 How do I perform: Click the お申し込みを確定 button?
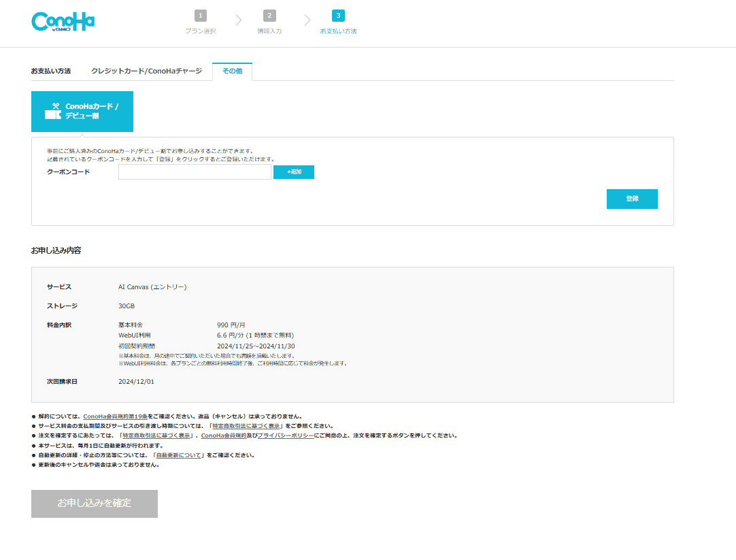tap(95, 504)
